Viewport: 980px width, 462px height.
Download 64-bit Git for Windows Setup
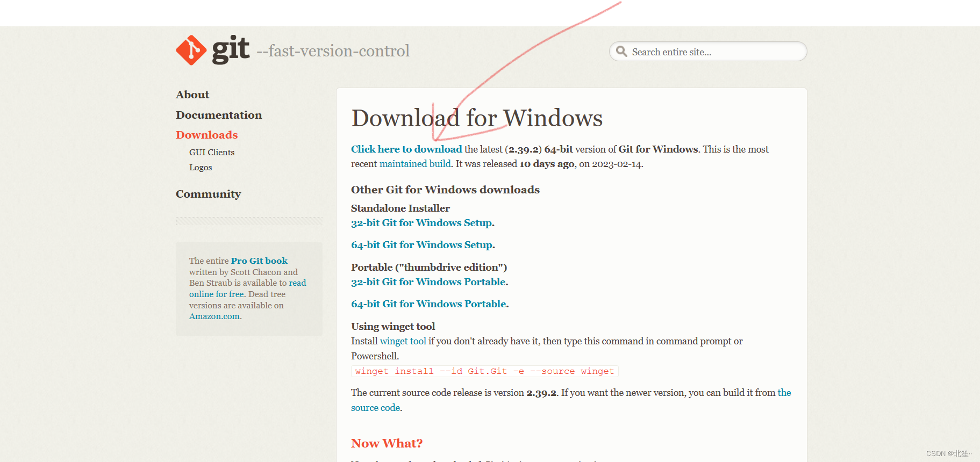pyautogui.click(x=422, y=245)
